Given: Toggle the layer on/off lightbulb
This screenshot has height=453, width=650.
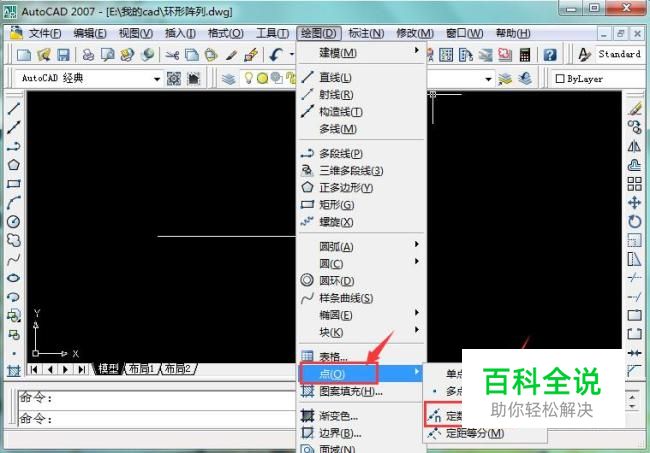Looking at the screenshot, I should [248, 78].
